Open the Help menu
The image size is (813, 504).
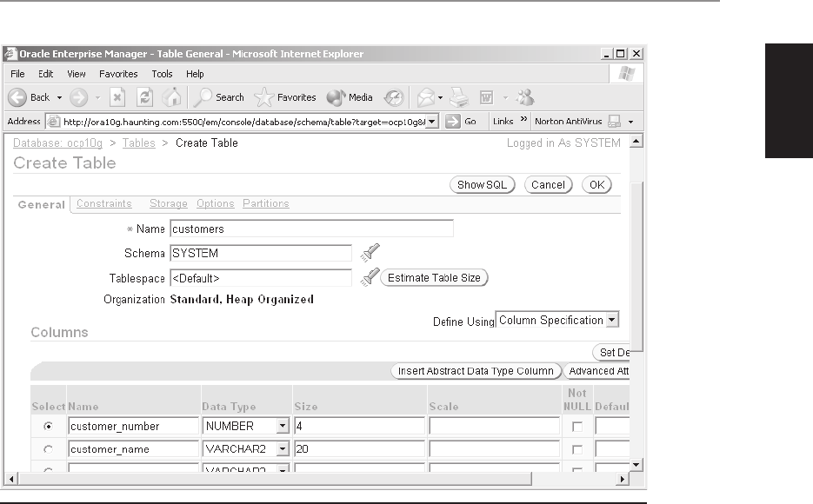tap(195, 74)
